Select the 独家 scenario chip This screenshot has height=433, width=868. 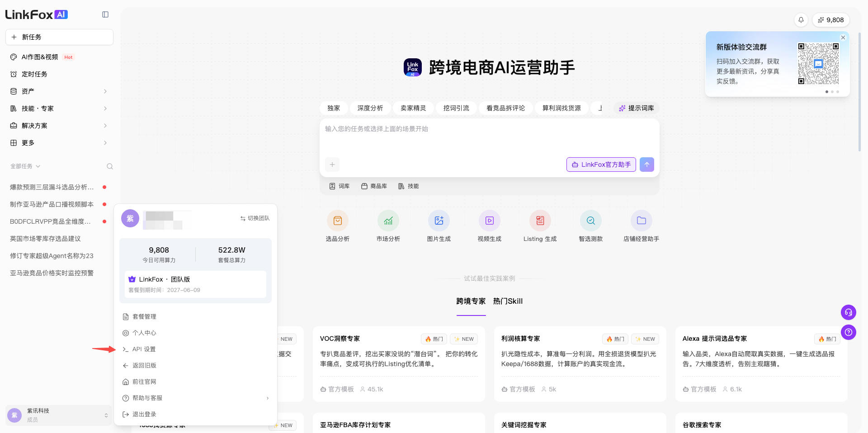[334, 108]
